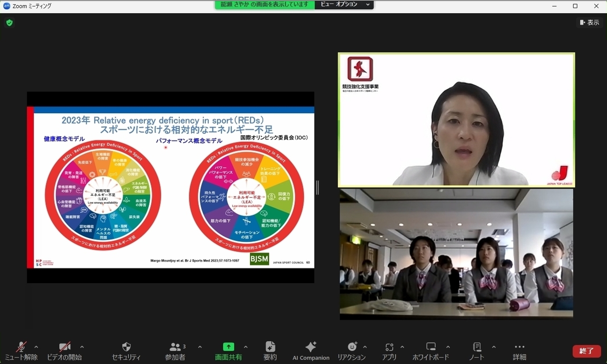Click the Zoom ミーティング window title
The image size is (607, 364).
(32, 6)
